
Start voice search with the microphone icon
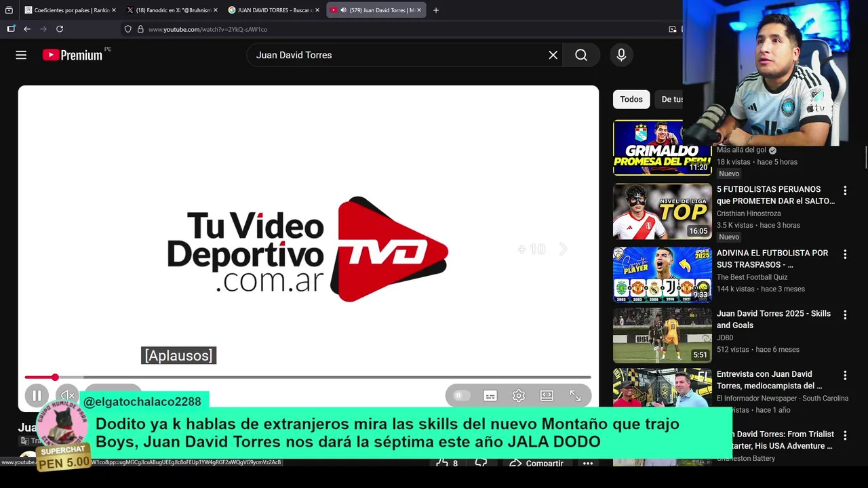coord(621,55)
